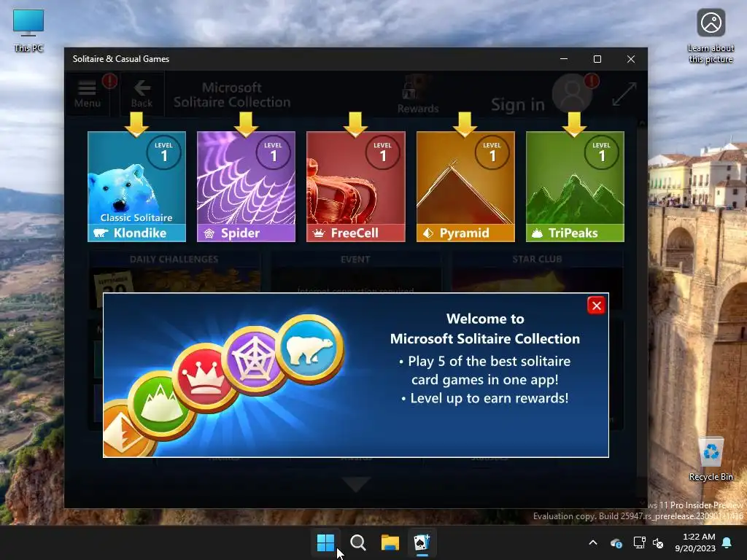Open taskbar Search magnifier

[357, 542]
